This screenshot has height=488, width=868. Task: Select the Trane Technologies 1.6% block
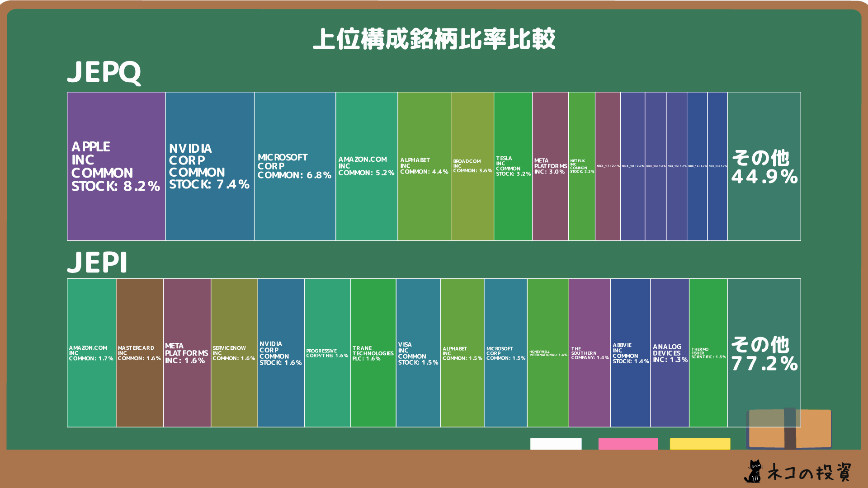click(373, 353)
